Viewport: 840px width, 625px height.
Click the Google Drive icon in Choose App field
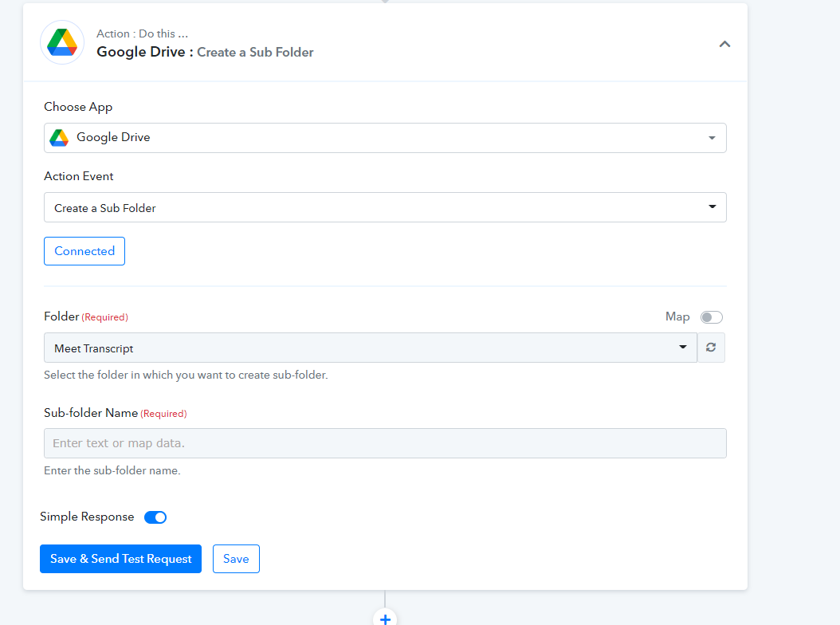pyautogui.click(x=59, y=138)
